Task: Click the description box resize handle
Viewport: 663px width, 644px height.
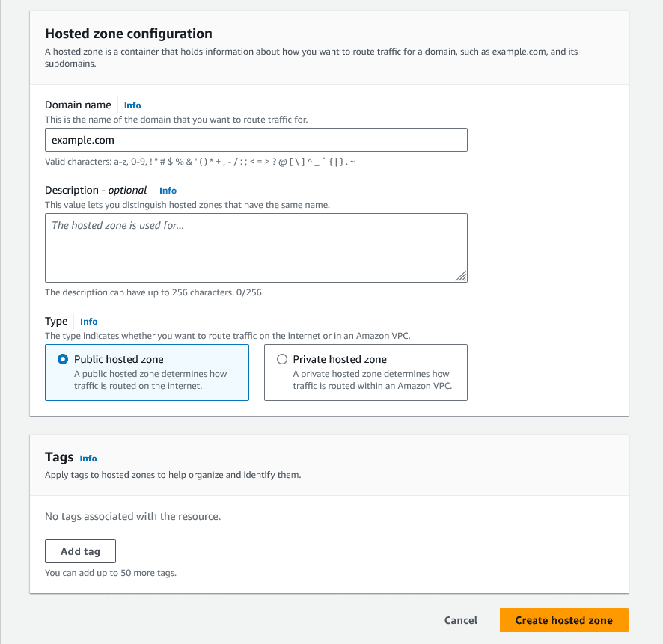Action: (461, 276)
